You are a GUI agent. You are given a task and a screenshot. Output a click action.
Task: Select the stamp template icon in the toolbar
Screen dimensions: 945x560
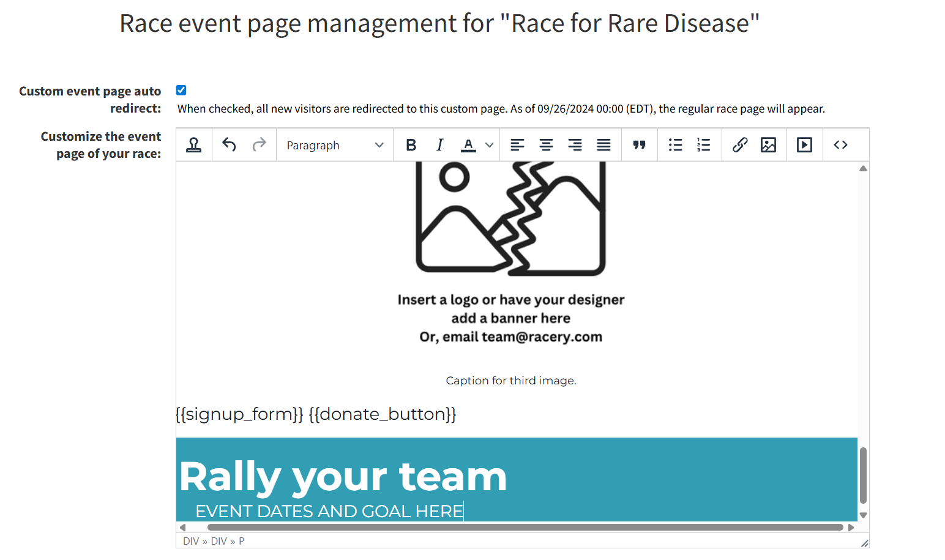pyautogui.click(x=194, y=144)
